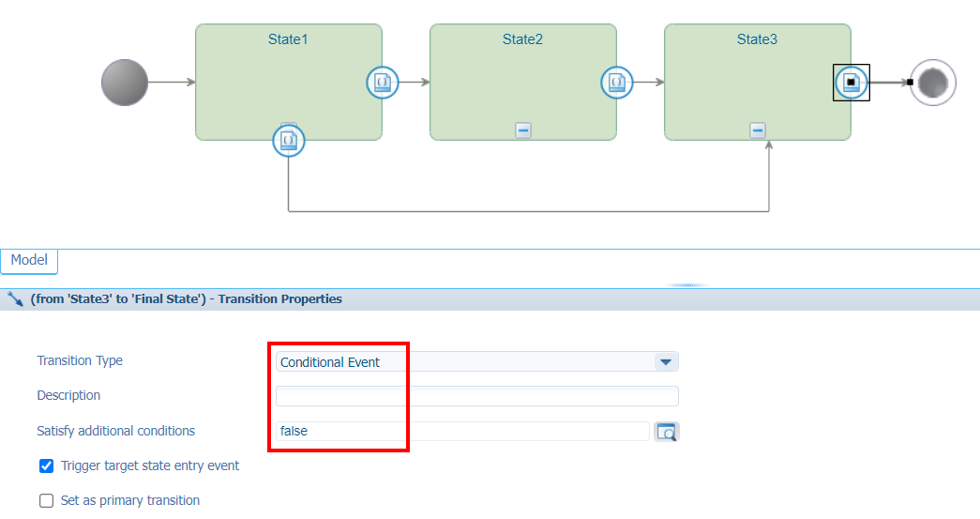980x519 pixels.
Task: Click the transition icon between State1 and State2
Action: coord(383,83)
